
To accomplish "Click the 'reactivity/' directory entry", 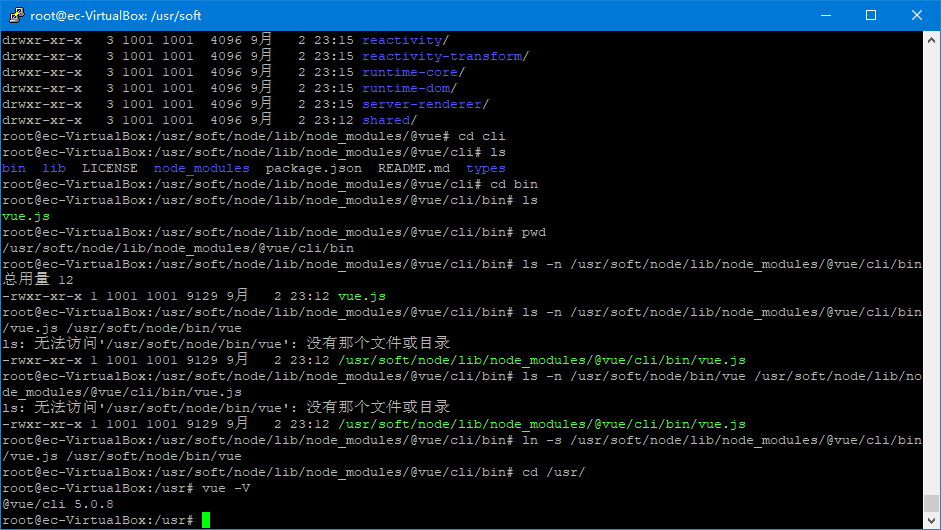I will (x=405, y=40).
